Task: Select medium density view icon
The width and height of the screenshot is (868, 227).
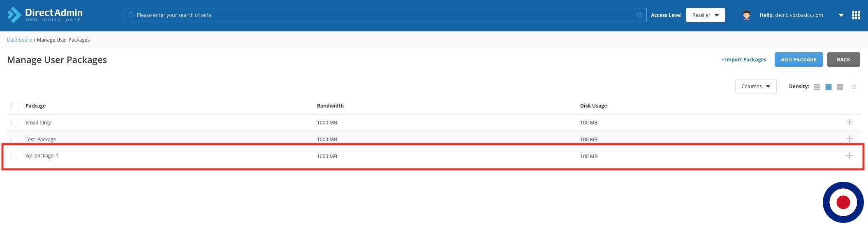Action: [828, 87]
